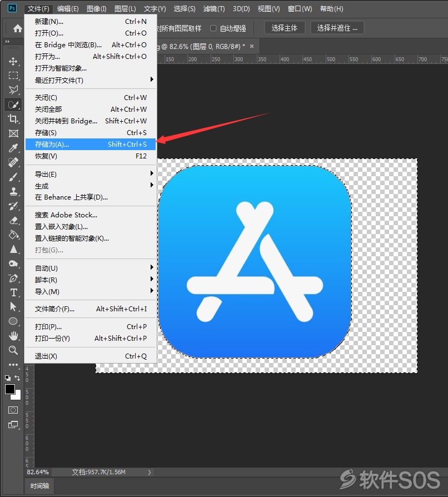The height and width of the screenshot is (497, 448).
Task: Open the 图层(L) menu
Action: point(125,8)
